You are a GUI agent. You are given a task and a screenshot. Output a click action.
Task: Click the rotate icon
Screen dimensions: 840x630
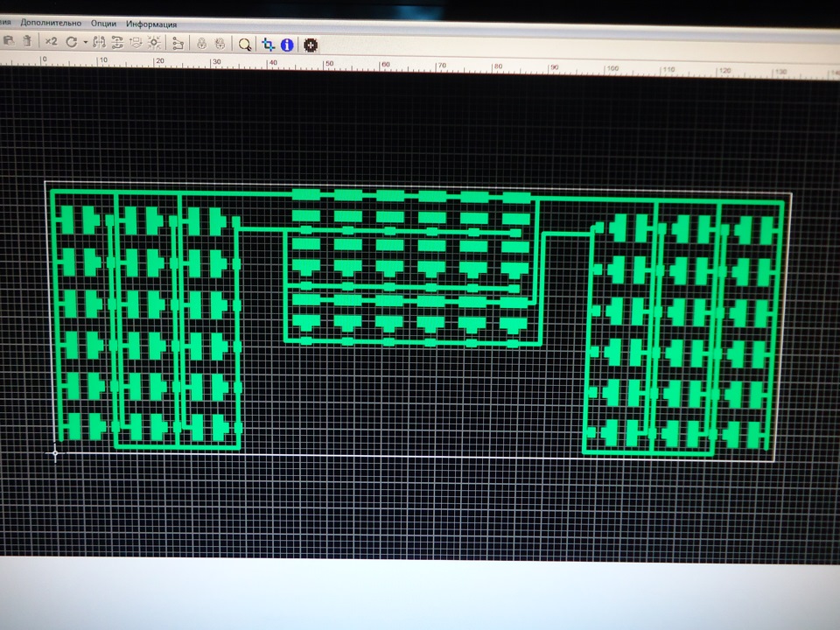(71, 42)
